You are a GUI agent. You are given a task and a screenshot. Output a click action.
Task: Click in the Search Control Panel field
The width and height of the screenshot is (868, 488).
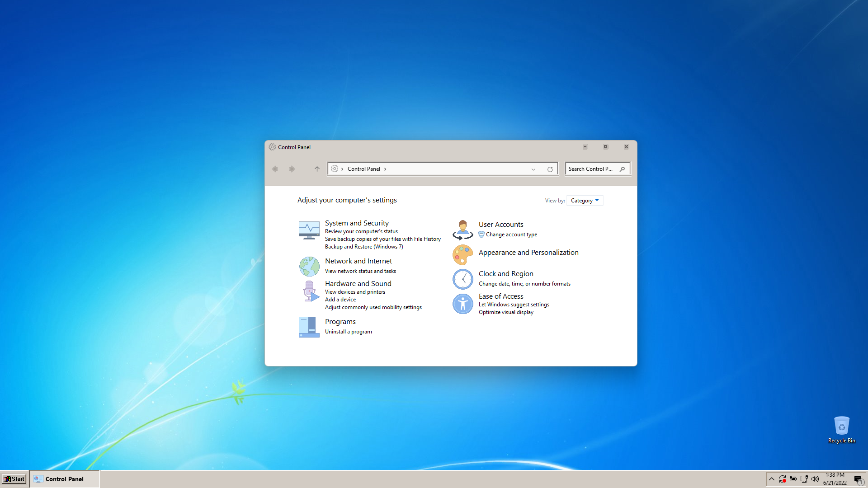(591, 169)
